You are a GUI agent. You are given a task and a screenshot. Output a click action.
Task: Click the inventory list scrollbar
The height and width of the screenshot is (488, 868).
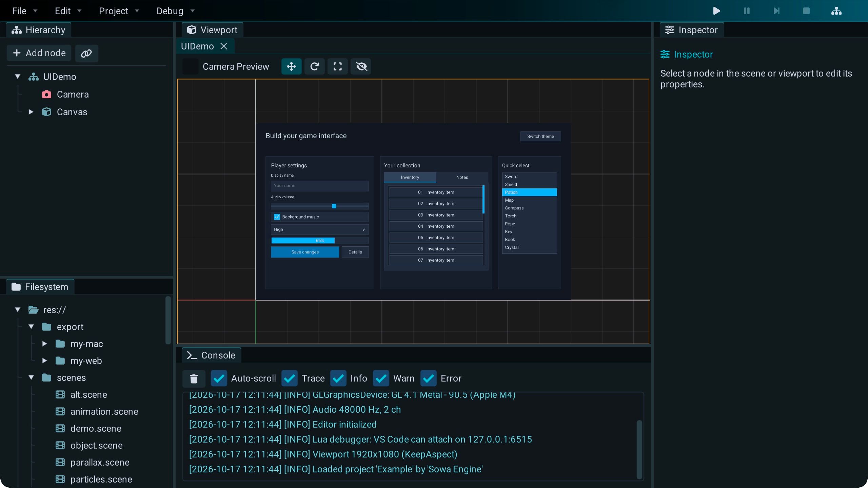pyautogui.click(x=484, y=200)
